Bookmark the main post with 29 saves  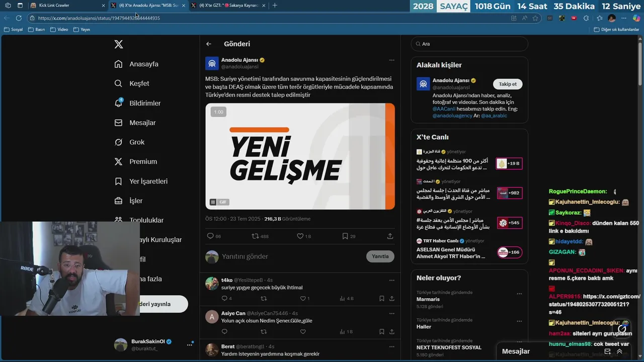coord(345,236)
